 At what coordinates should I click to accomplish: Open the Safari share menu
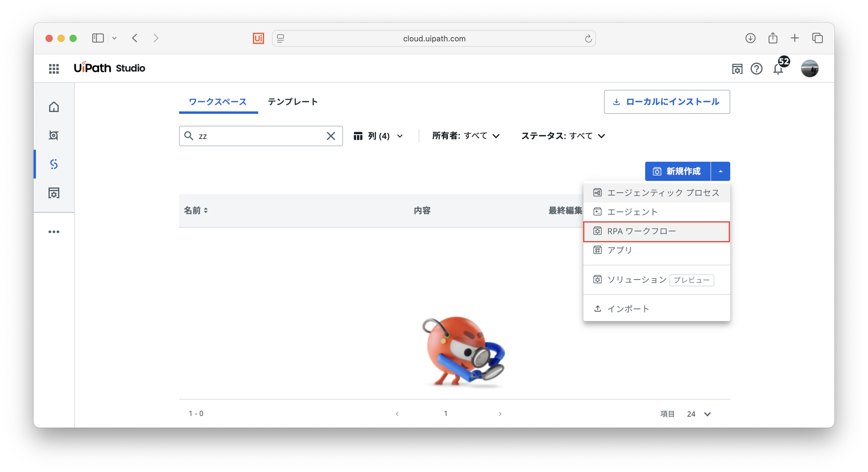[x=773, y=38]
